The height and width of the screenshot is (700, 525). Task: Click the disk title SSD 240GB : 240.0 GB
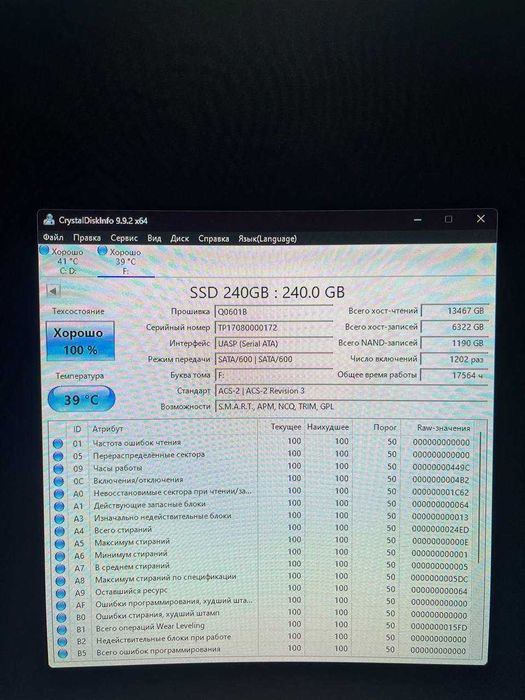pos(267,292)
